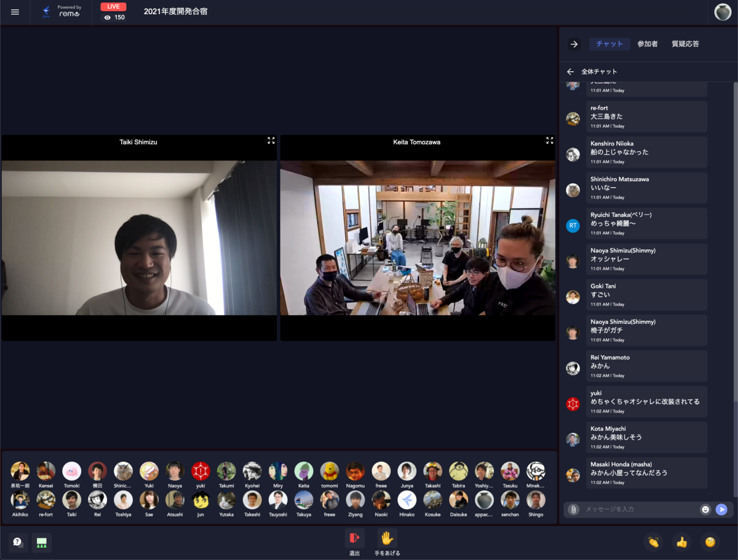Viewport: 738px width, 560px height.
Task: Click the 2021年度開発合宿 event title
Action: (175, 11)
